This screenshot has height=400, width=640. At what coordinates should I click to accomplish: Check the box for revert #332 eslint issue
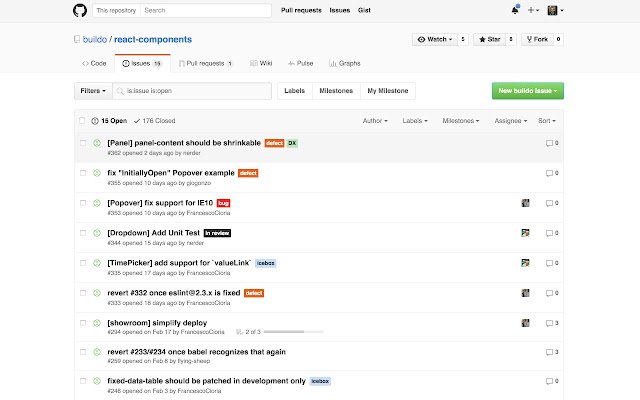click(x=83, y=293)
